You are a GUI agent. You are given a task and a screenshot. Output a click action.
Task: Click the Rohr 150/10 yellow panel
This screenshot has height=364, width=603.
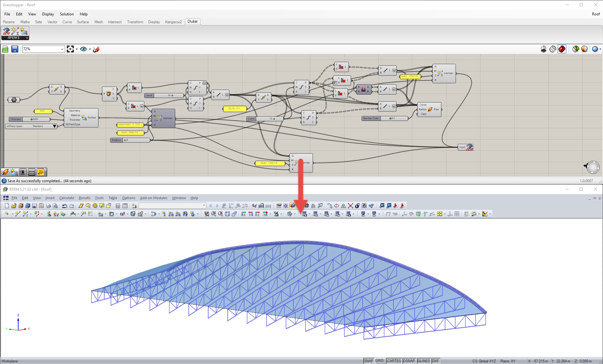(x=270, y=163)
